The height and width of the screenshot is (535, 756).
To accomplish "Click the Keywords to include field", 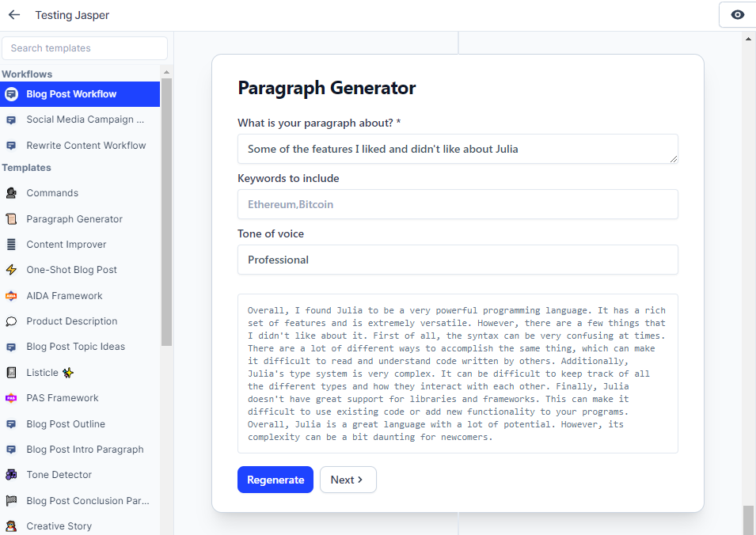I will (x=458, y=204).
